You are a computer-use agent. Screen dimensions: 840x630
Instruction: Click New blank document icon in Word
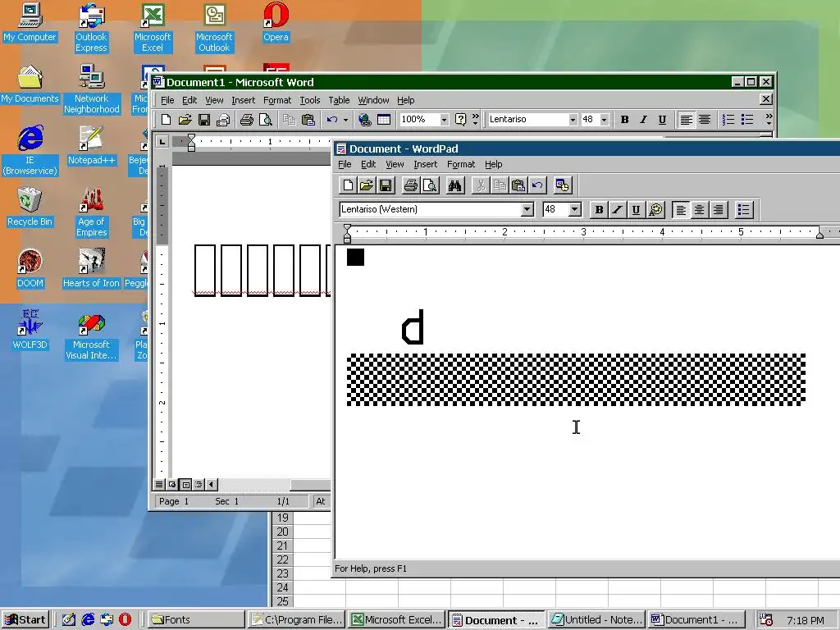pyautogui.click(x=166, y=120)
